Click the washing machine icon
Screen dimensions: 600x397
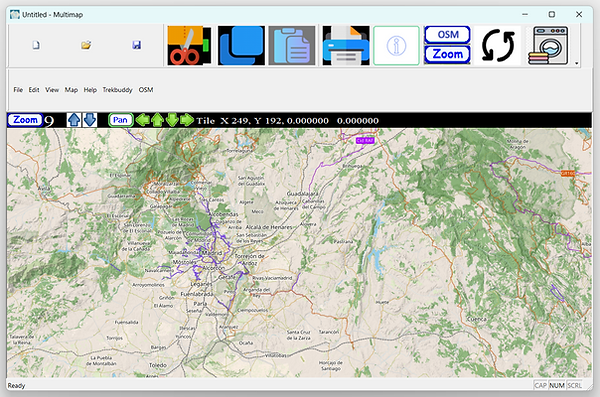pos(548,46)
